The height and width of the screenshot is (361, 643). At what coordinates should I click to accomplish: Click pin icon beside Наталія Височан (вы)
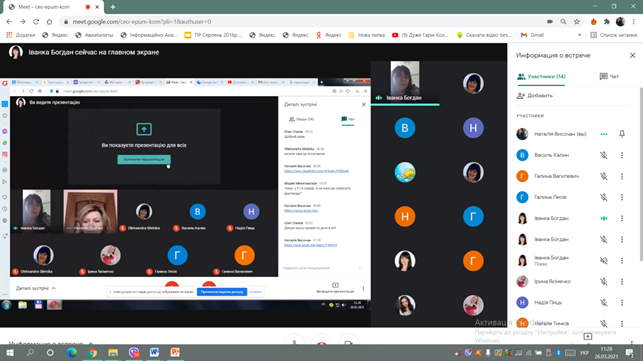pyautogui.click(x=622, y=134)
